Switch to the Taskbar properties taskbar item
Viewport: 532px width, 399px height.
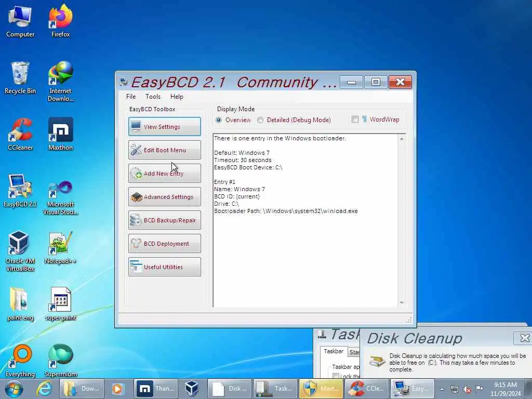tap(275, 389)
